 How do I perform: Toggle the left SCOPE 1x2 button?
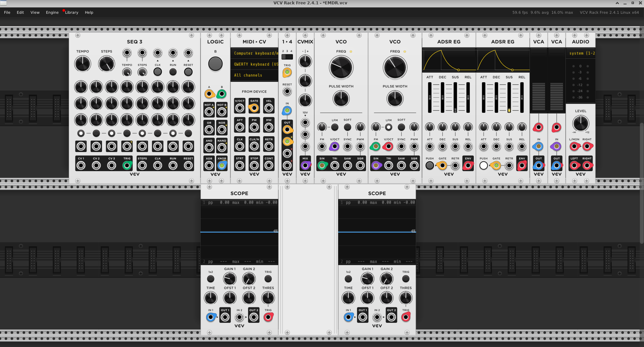(x=210, y=279)
